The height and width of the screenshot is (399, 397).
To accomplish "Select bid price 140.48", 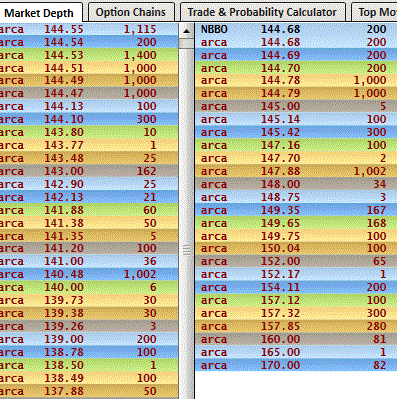I will point(64,274).
